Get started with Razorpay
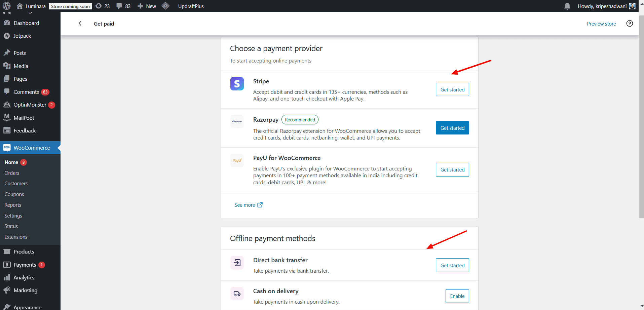The height and width of the screenshot is (310, 644). coord(452,128)
